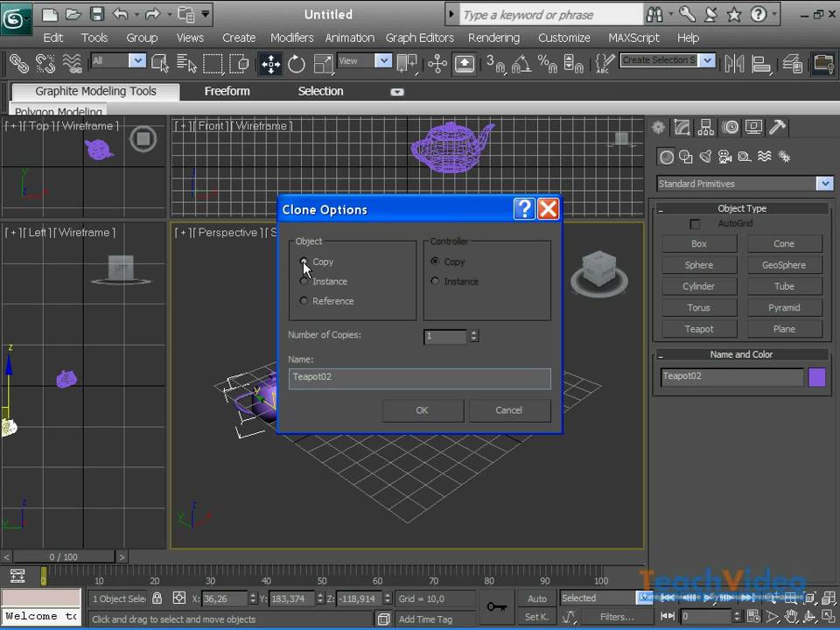840x630 pixels.
Task: Choose the Reference radio button
Action: pyautogui.click(x=304, y=301)
